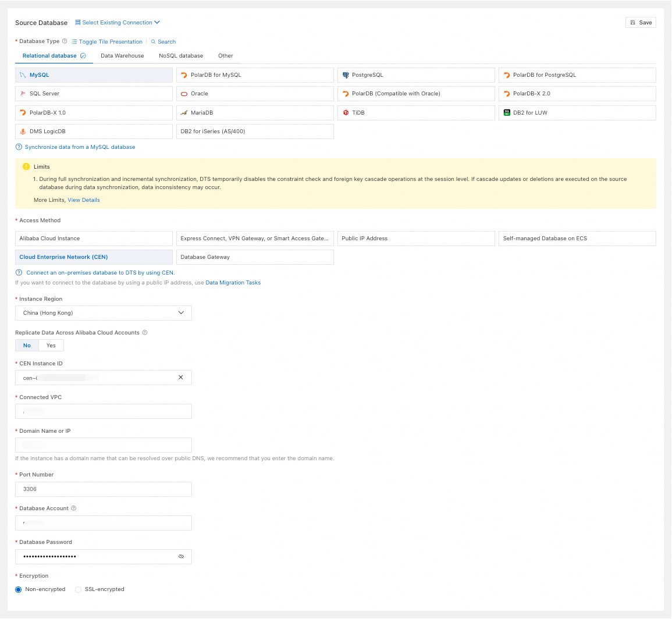Set cross-account replication to Yes
Viewport: 672px width, 619px height.
point(51,346)
